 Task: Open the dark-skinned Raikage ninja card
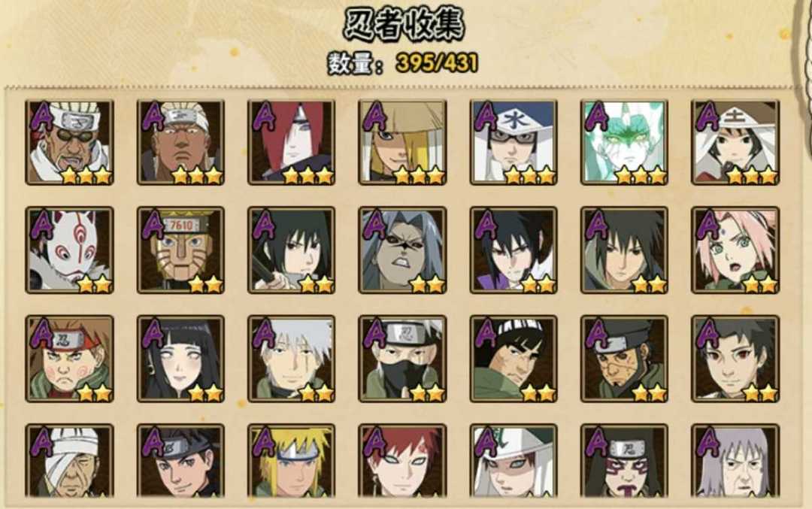(180, 142)
